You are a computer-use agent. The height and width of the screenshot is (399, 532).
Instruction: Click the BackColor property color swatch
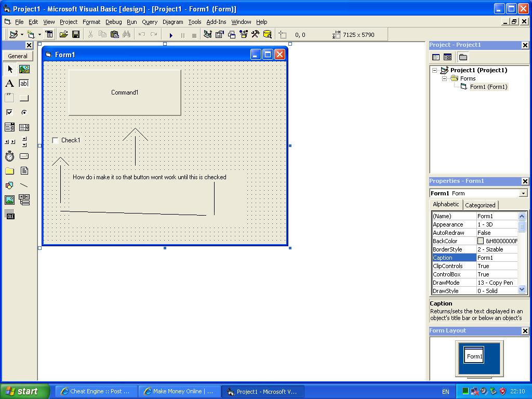coord(481,241)
